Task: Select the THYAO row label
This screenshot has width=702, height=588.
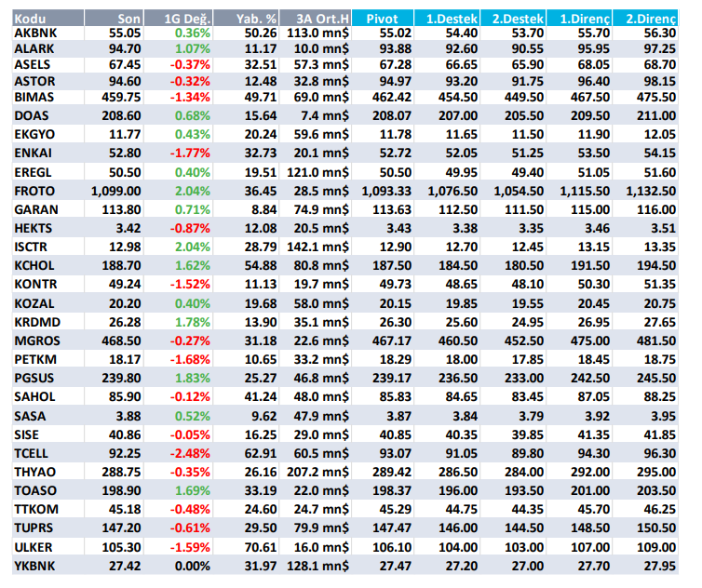Action: click(x=37, y=472)
